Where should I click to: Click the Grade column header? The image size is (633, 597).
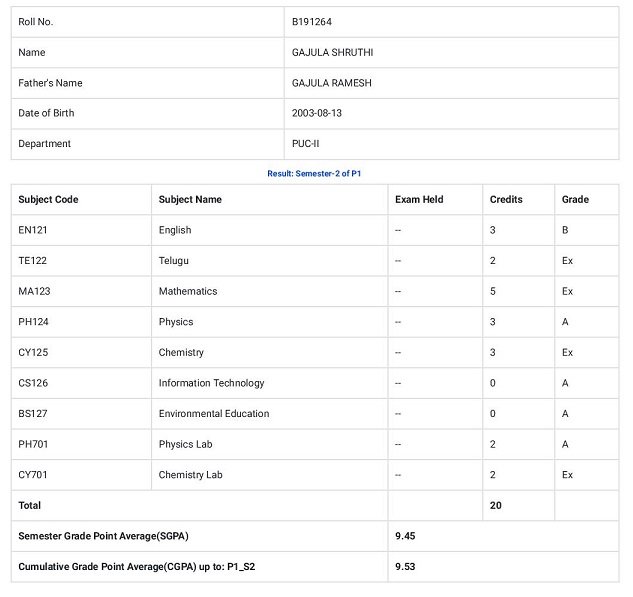(x=575, y=199)
